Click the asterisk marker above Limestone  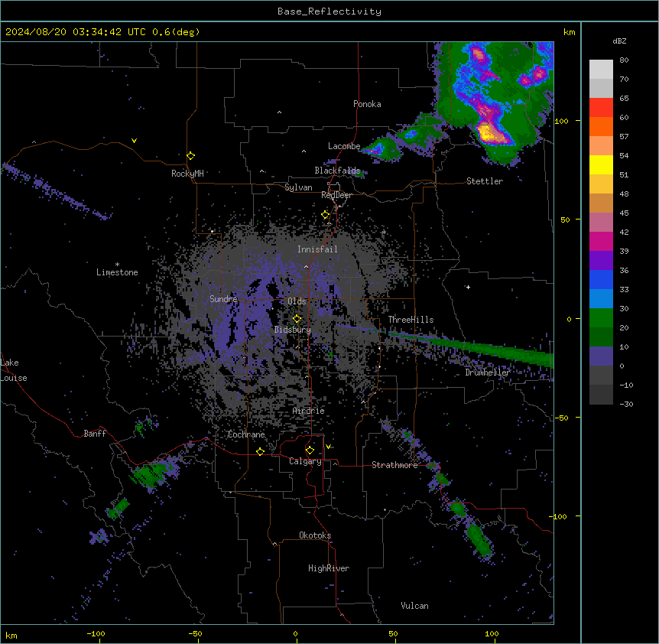click(117, 265)
